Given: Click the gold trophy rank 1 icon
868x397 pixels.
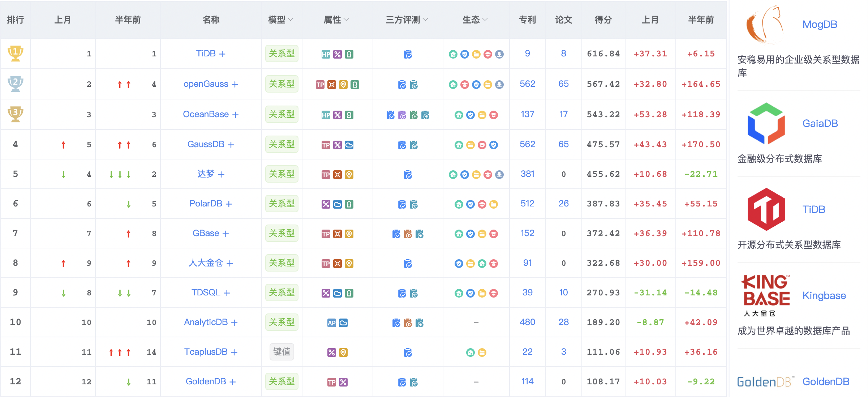Looking at the screenshot, I should coord(16,54).
